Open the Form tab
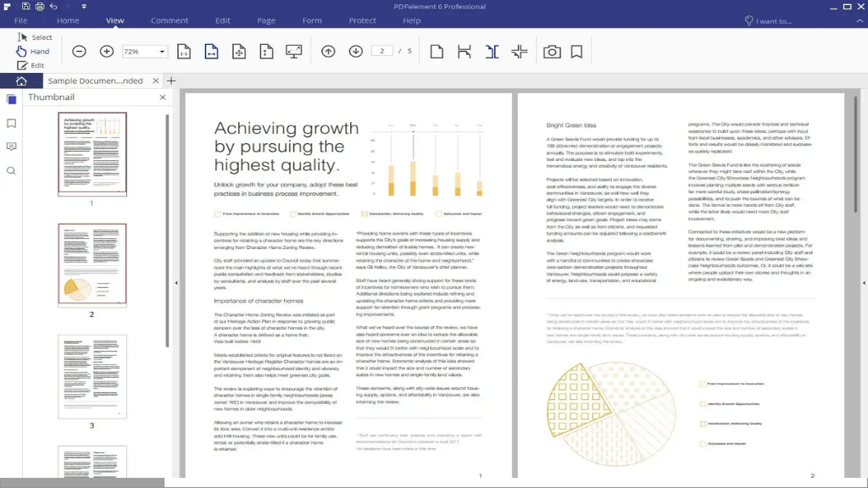The height and width of the screenshot is (488, 868). 312,20
